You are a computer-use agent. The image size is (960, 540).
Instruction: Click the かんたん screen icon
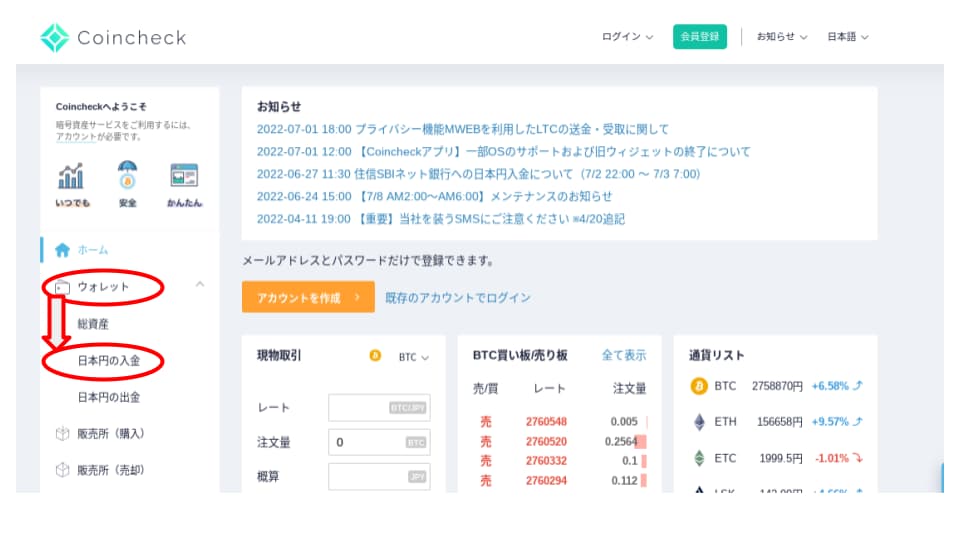184,176
